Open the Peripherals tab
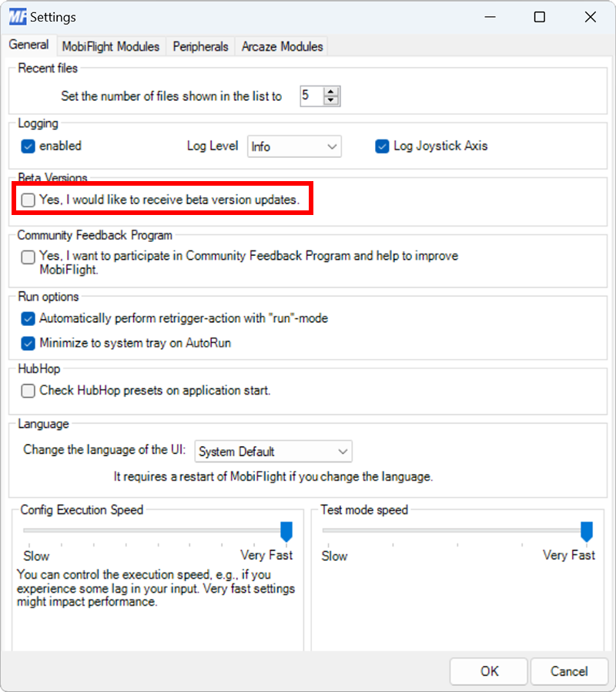This screenshot has width=616, height=692. point(199,46)
